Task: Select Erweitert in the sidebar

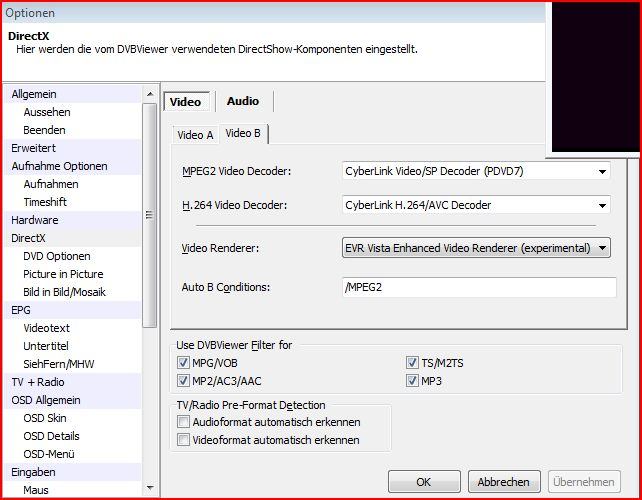Action: 73,148
